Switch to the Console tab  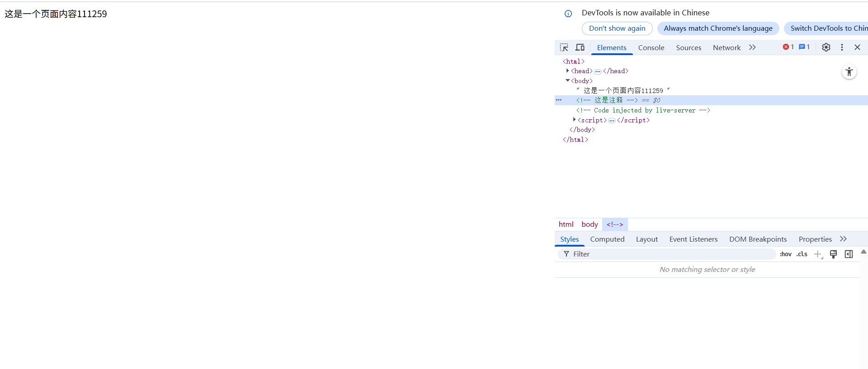click(x=651, y=47)
